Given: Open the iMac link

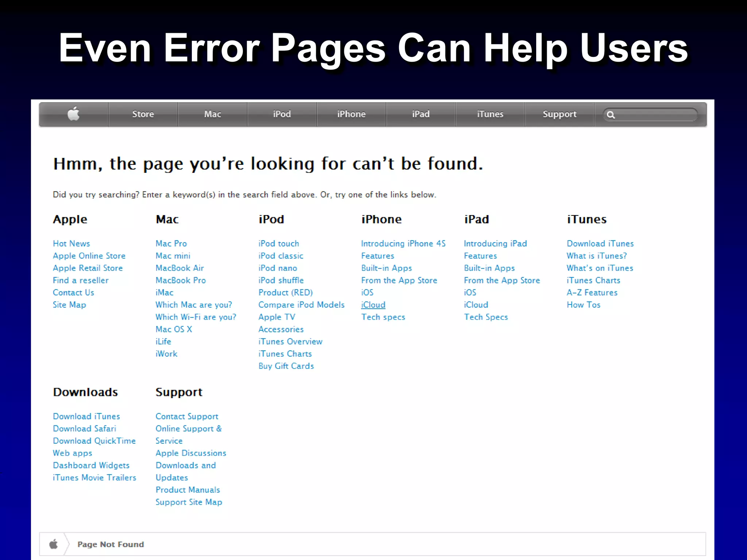Looking at the screenshot, I should (x=165, y=292).
